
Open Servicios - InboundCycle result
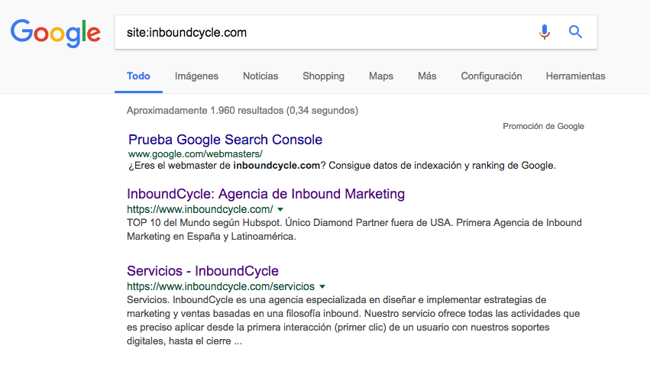pyautogui.click(x=203, y=271)
